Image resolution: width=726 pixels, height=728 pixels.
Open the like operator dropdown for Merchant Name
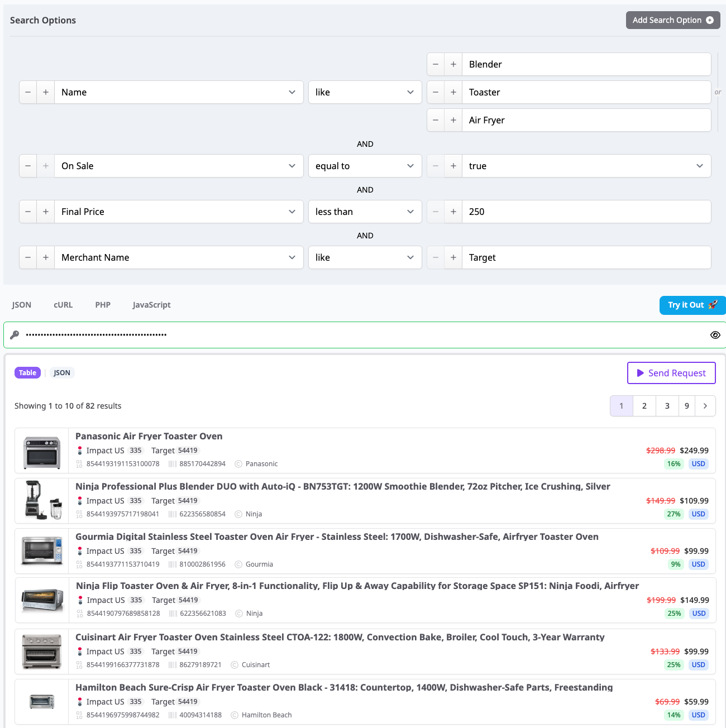click(365, 257)
